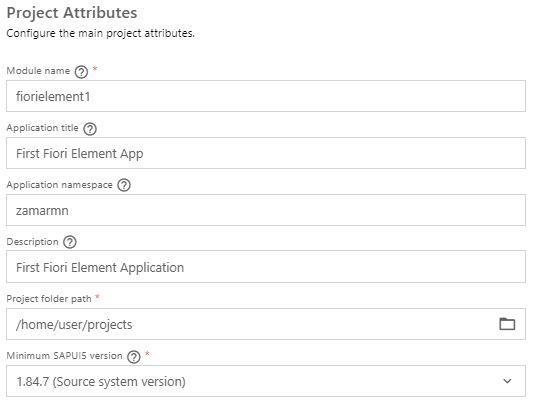Click the Project folder path label
Viewport: 540px width, 403px height.
(49, 299)
